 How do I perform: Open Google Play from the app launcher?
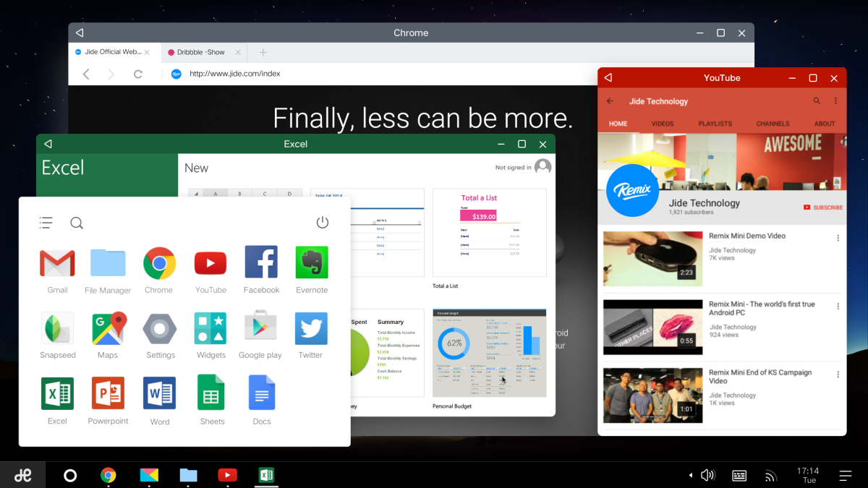(x=260, y=327)
